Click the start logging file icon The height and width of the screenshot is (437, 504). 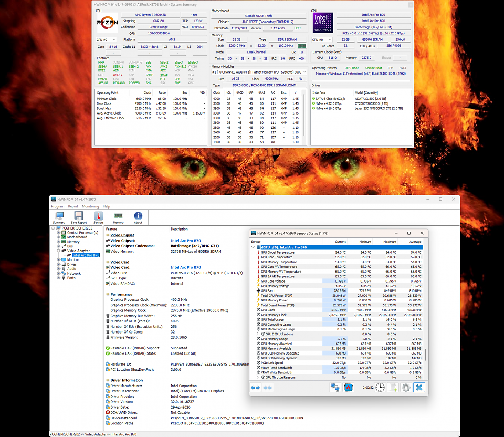[393, 388]
